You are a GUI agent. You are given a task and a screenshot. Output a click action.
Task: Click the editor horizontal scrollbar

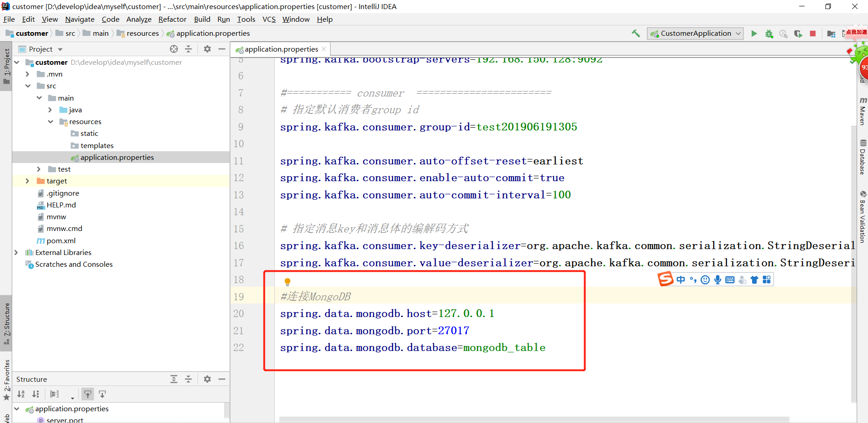point(534,419)
